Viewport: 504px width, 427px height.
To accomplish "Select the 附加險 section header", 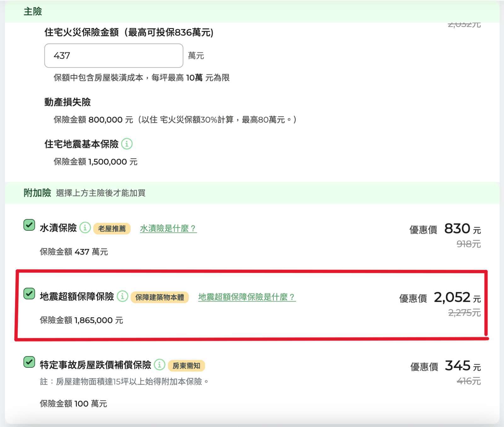I will (x=37, y=193).
